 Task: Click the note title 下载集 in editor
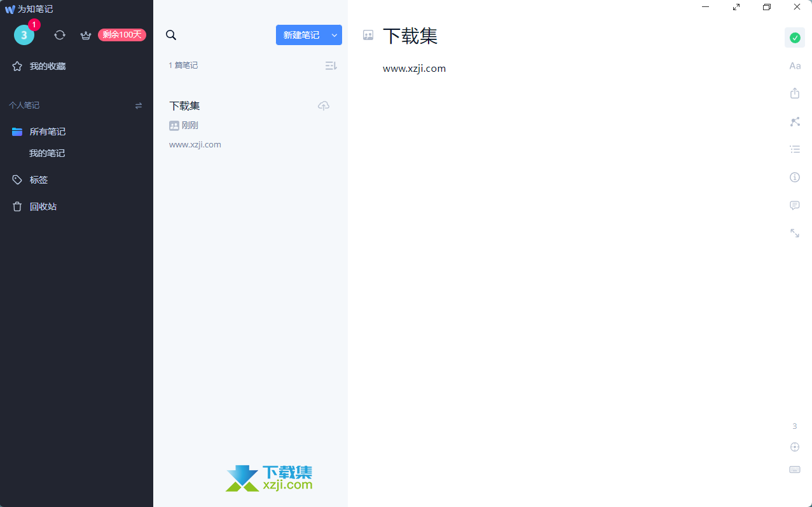[410, 36]
